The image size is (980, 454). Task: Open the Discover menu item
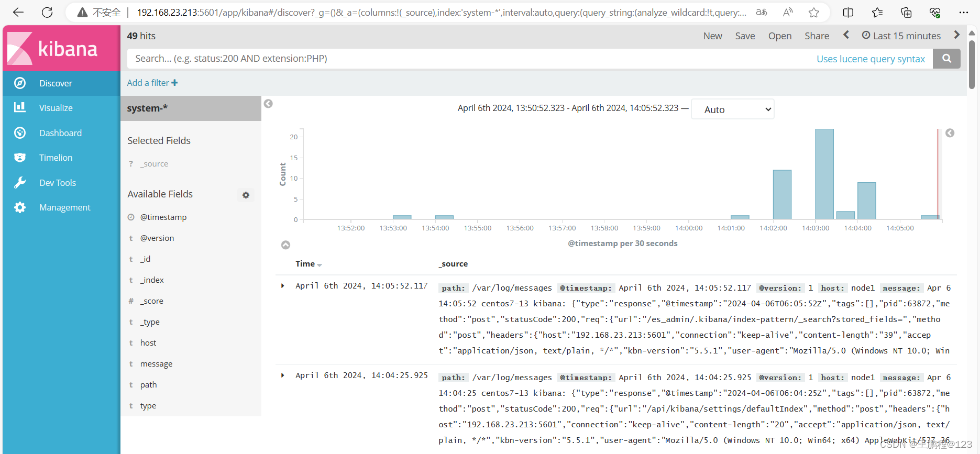pos(61,83)
